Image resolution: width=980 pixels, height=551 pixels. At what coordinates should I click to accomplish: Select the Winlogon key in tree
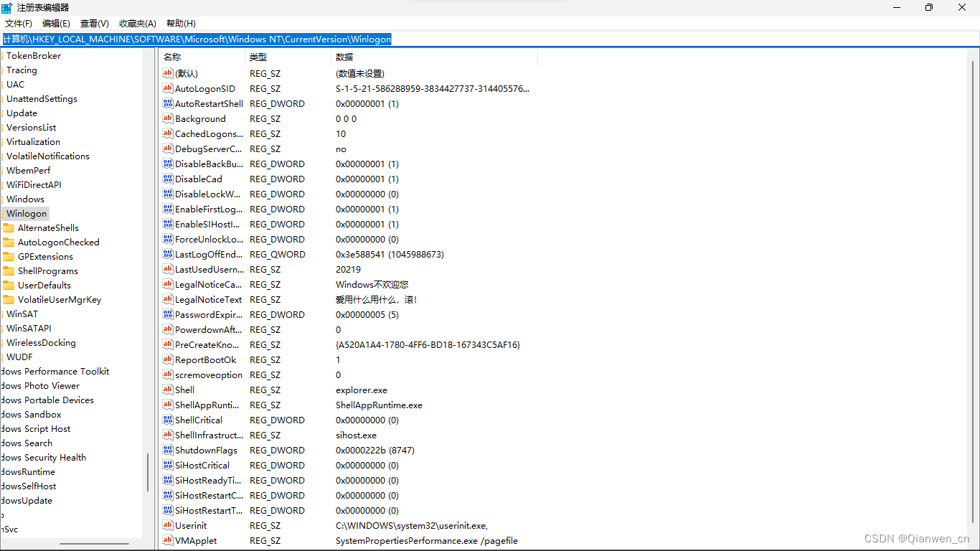[27, 214]
